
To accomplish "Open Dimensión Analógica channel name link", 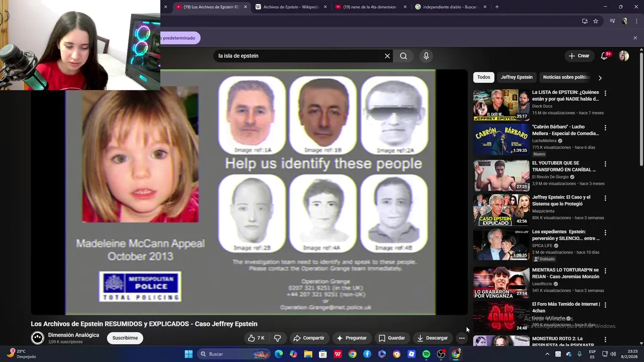I will tap(73, 335).
